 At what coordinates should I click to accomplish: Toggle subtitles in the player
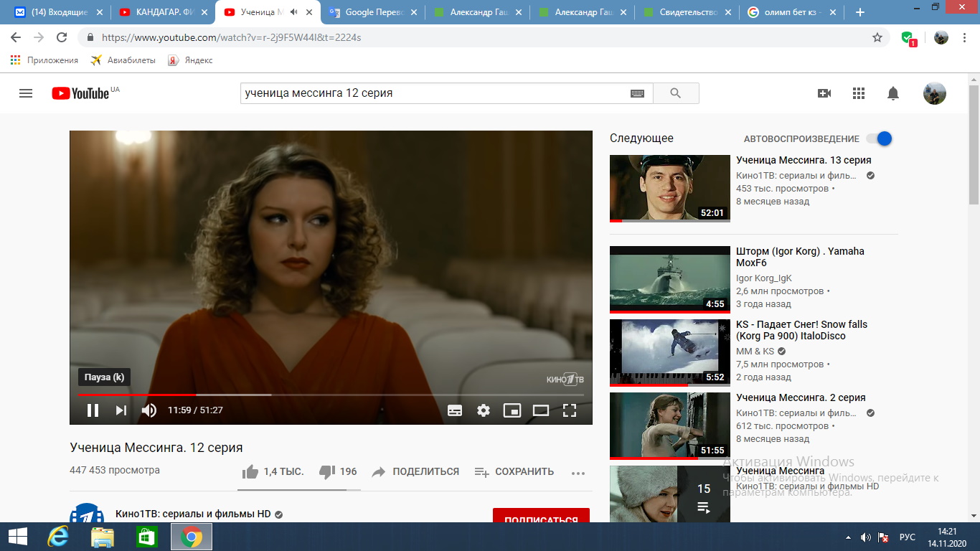[x=455, y=410]
